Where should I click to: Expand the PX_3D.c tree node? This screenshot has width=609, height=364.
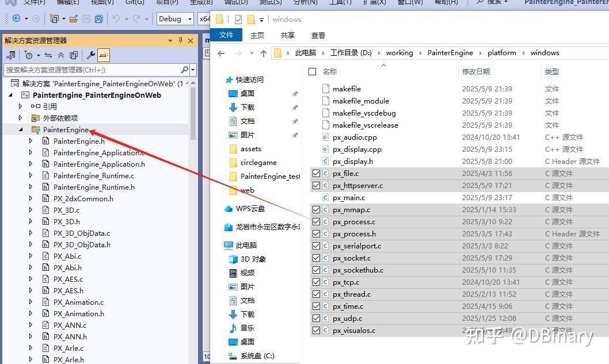[x=31, y=210]
